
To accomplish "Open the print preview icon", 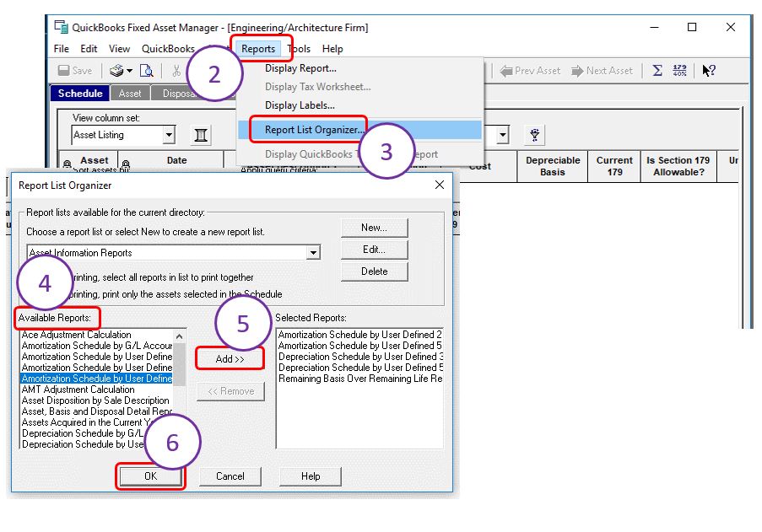I will [146, 71].
